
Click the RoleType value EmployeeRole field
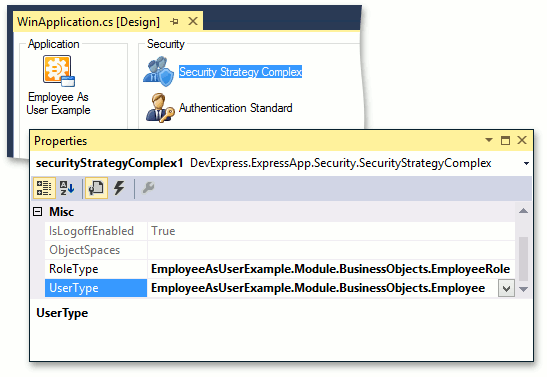[331, 269]
